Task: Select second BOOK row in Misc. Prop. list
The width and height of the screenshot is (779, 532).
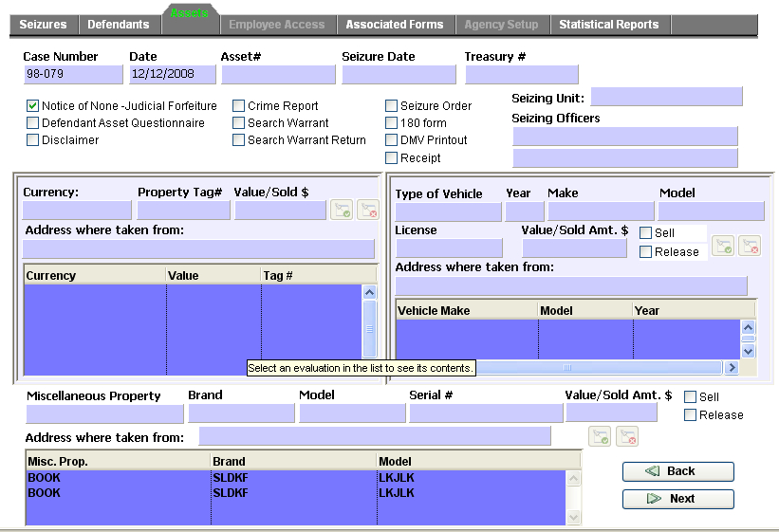Action: [x=295, y=493]
